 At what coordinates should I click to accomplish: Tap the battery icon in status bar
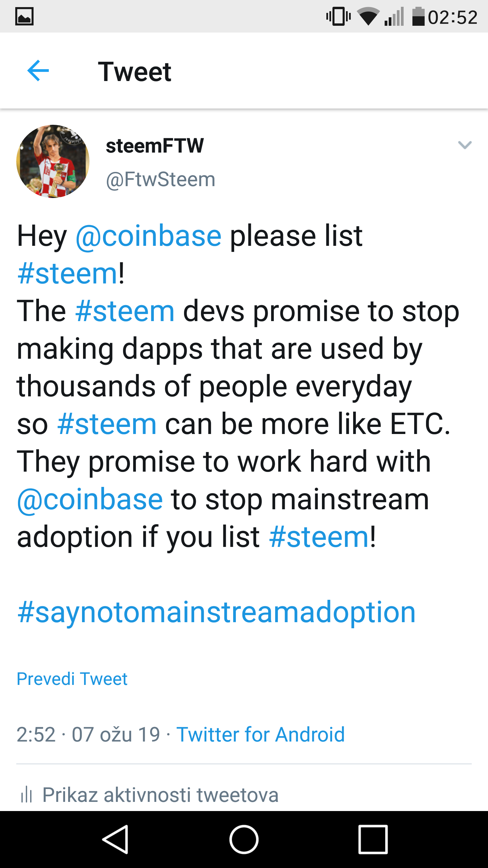pyautogui.click(x=418, y=16)
